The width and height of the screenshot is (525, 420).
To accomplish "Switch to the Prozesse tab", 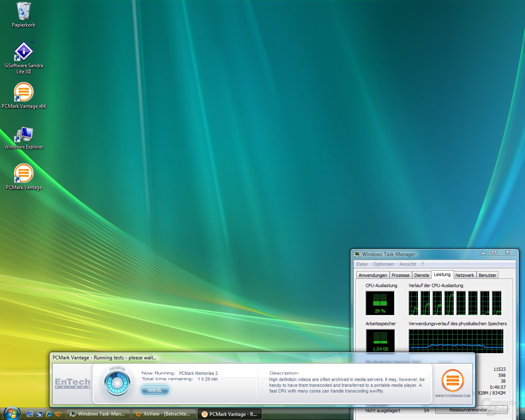I will point(400,275).
